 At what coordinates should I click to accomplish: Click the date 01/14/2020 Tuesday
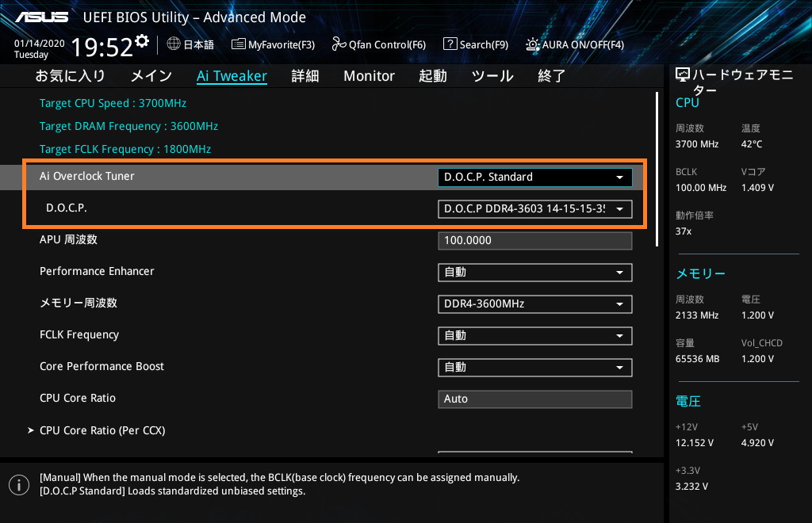(x=39, y=49)
